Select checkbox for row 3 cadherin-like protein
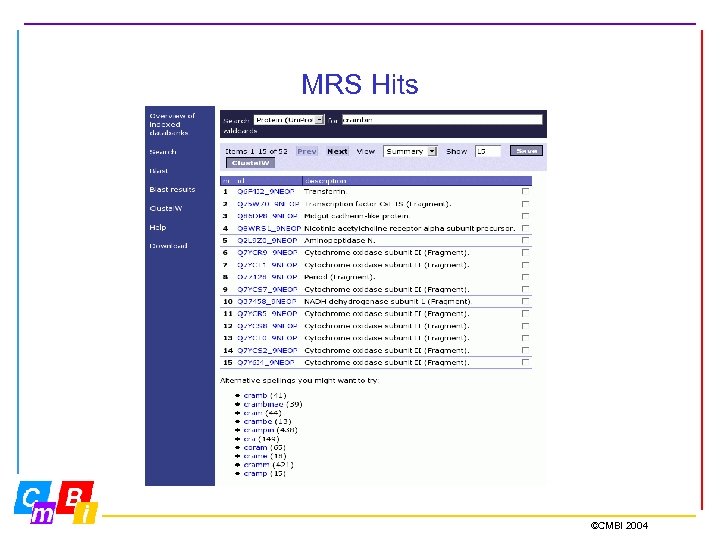720x540 pixels. coord(525,215)
